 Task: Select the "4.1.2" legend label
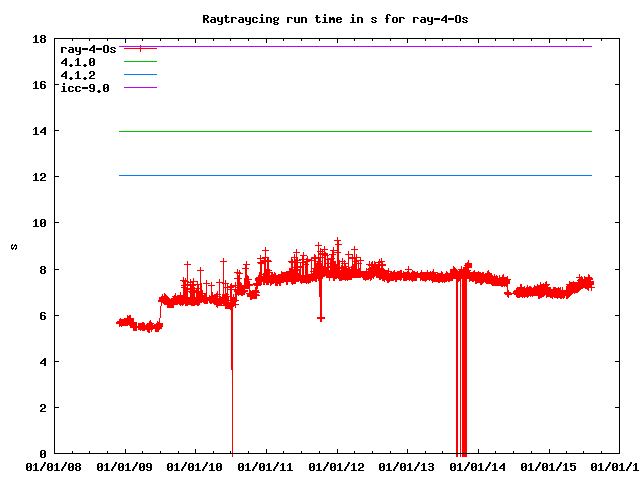click(x=78, y=75)
